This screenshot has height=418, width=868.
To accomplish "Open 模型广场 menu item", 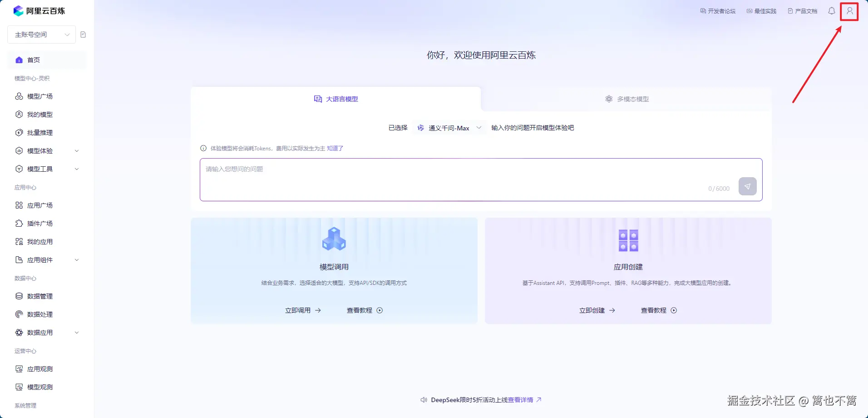I will (x=47, y=96).
